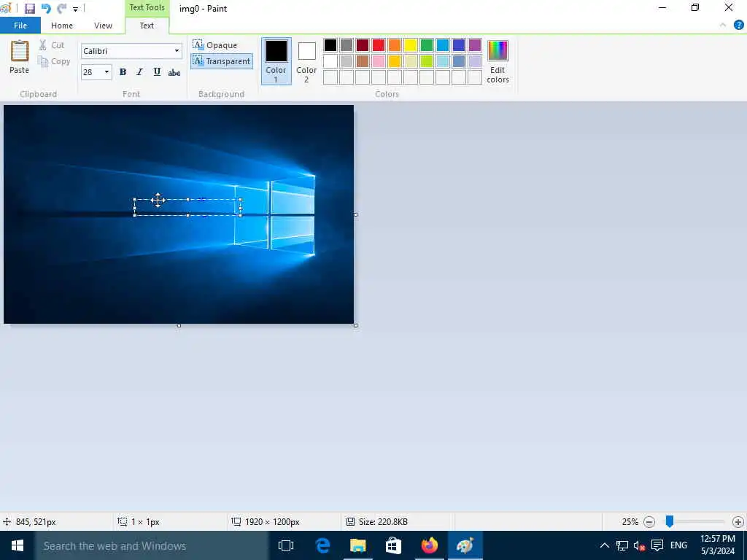Screen dimensions: 747x560
Task: Open the File menu
Action: [x=20, y=26]
